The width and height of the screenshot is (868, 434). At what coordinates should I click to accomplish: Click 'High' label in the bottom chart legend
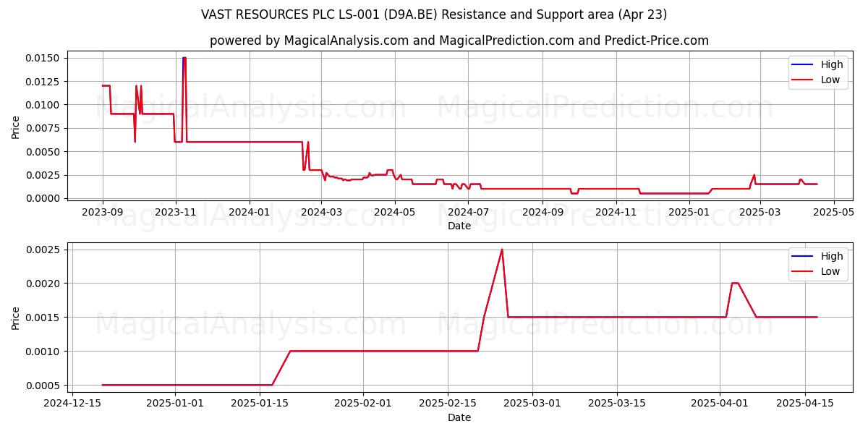coord(832,256)
